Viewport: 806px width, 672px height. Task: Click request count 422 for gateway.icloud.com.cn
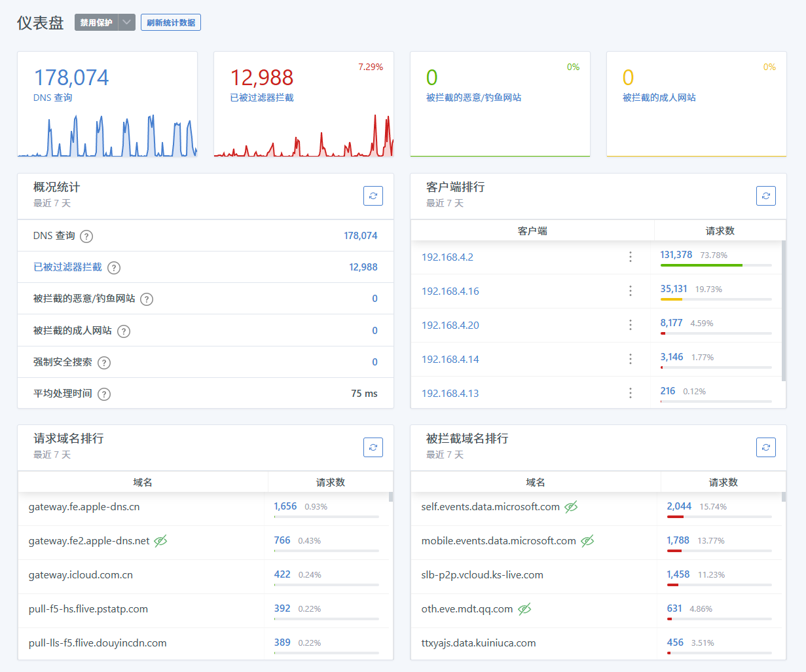[x=282, y=574]
